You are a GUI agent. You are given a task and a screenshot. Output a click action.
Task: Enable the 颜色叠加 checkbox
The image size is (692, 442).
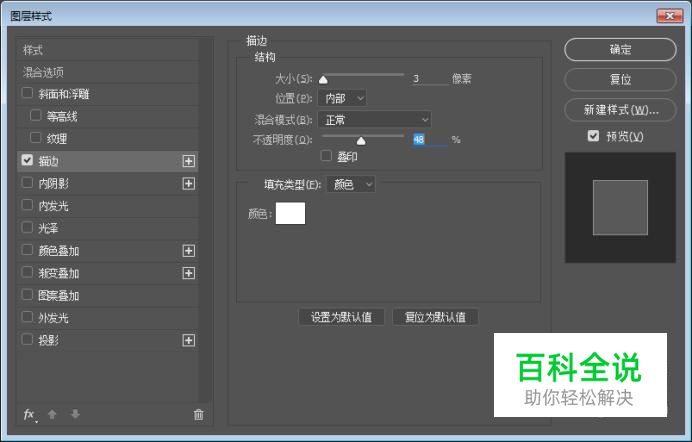pyautogui.click(x=27, y=250)
